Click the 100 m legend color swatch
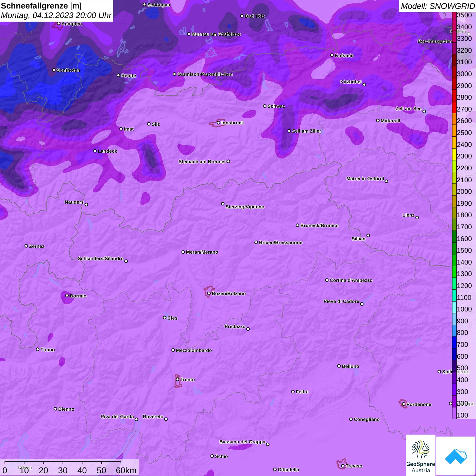Screen dimensions: 476x476 coord(454,413)
